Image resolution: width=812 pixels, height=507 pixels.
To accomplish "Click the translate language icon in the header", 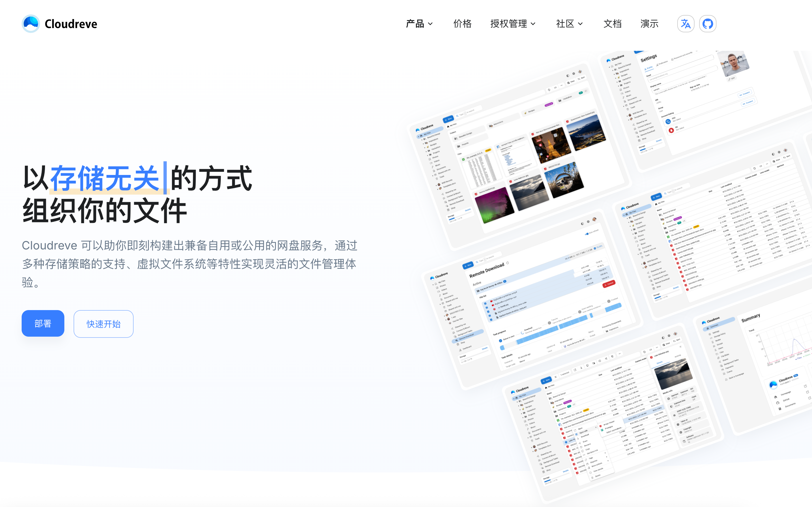I will point(686,23).
